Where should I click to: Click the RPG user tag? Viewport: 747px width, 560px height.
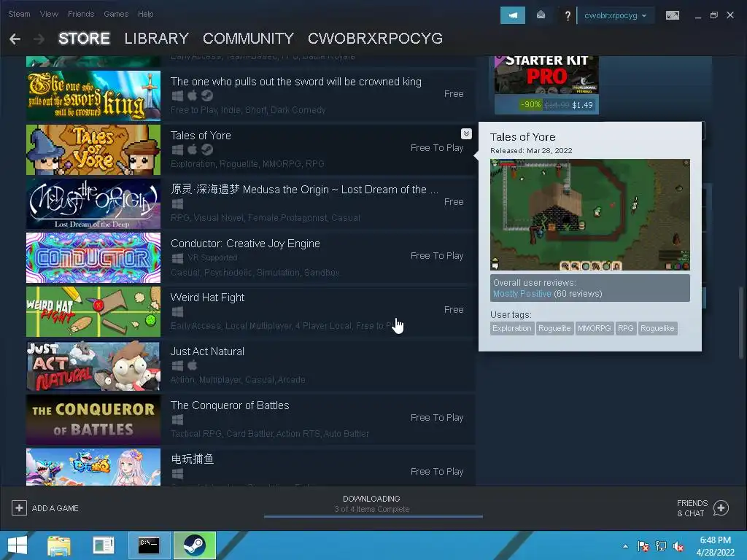(625, 329)
